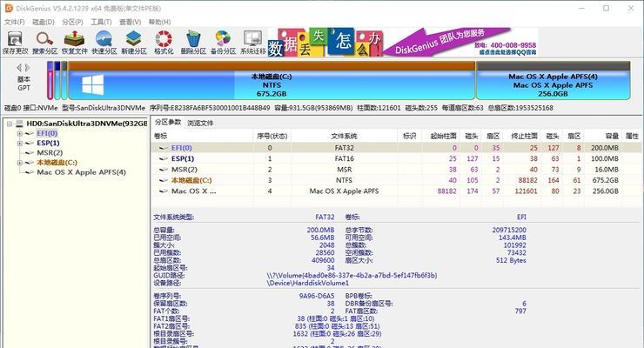Go to the previous disk with the left arrow
This screenshot has width=644, height=348.
[x=19, y=67]
